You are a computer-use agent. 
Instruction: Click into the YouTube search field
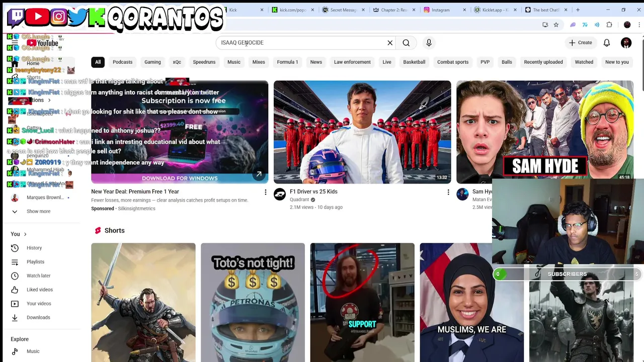pyautogui.click(x=302, y=43)
